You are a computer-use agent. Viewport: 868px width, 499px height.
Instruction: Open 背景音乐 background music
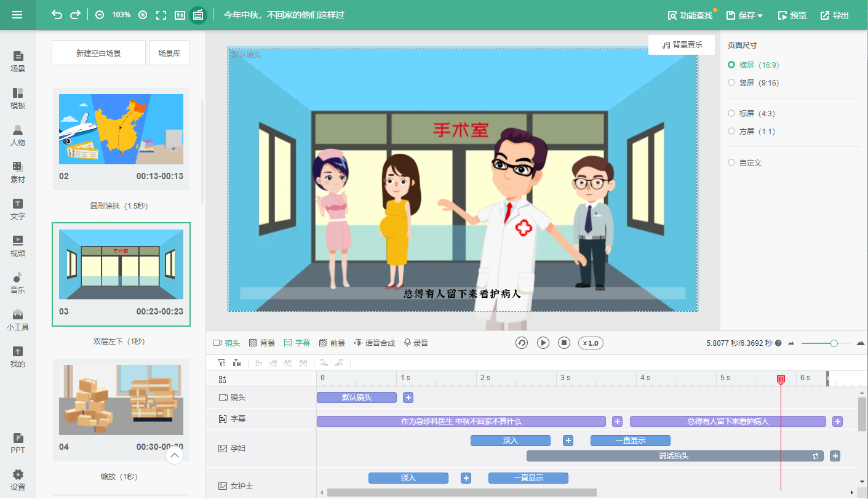tap(682, 45)
